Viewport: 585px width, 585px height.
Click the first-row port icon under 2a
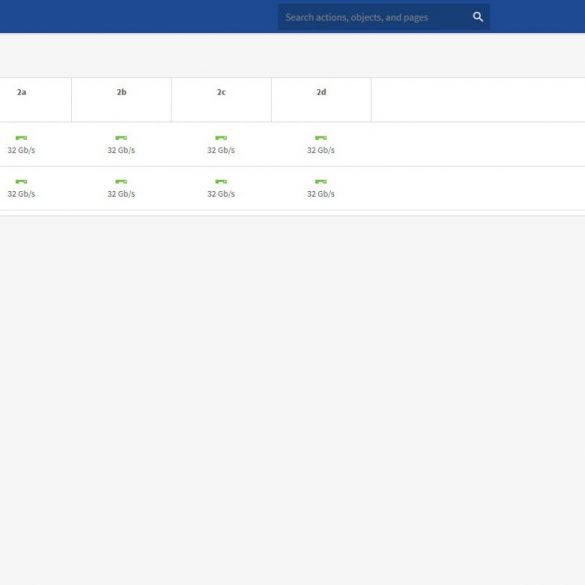(21, 138)
